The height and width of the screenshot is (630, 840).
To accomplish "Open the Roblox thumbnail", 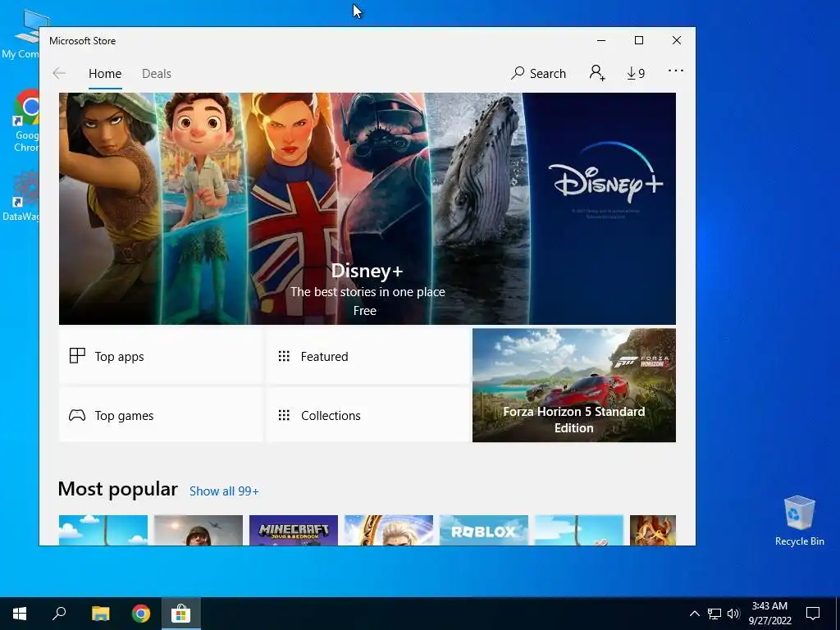I will click(484, 531).
